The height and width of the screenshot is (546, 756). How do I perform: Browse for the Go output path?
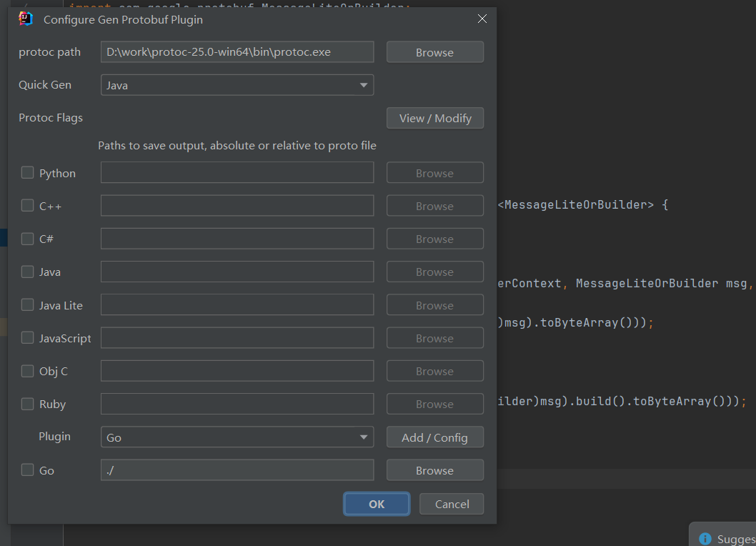coord(435,470)
